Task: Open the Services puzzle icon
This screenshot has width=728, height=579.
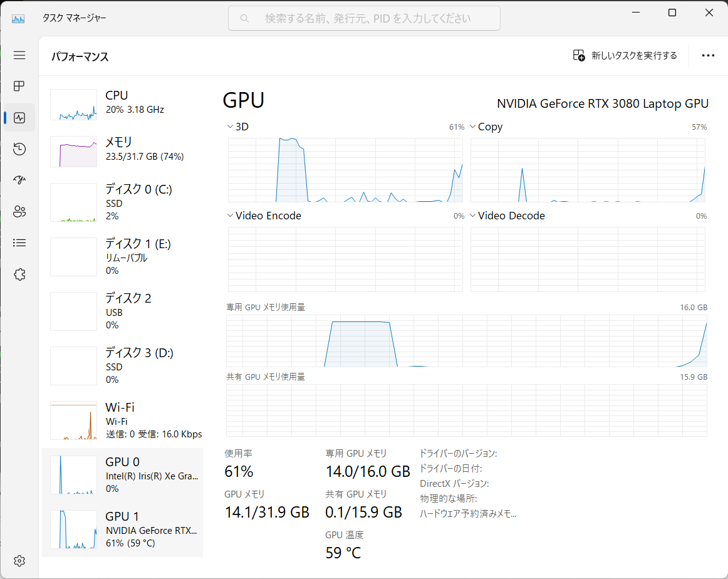Action: point(19,274)
